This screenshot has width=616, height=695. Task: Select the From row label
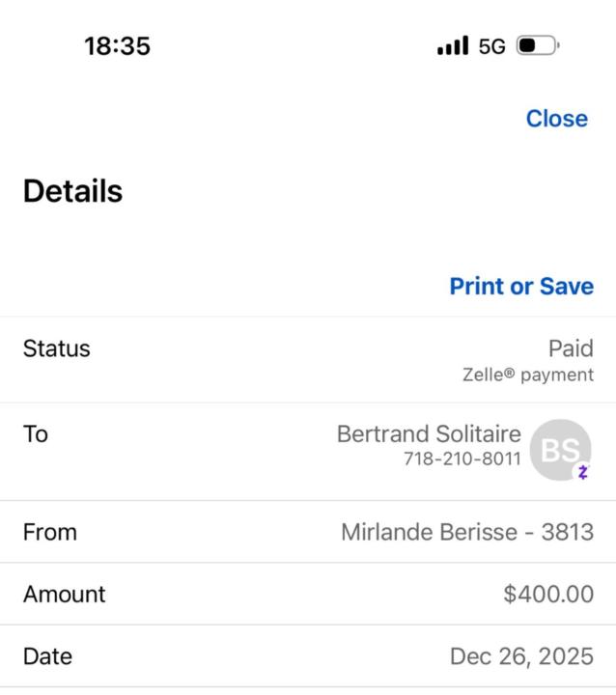click(x=49, y=532)
